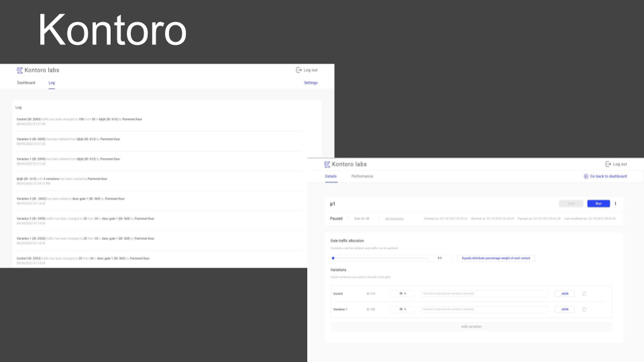Viewport: 644px width, 362px height.
Task: Click Kontoro labs logo in Log page
Action: click(20, 71)
